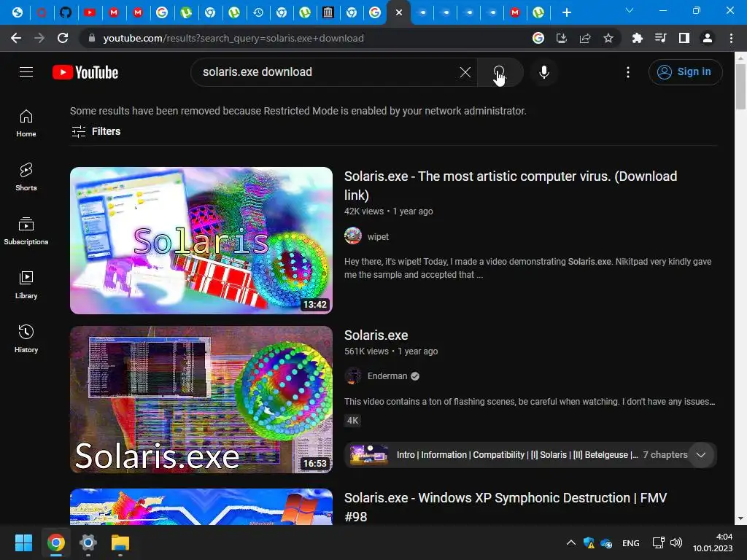
Task: Open media controls icon in toolbar
Action: (661, 38)
